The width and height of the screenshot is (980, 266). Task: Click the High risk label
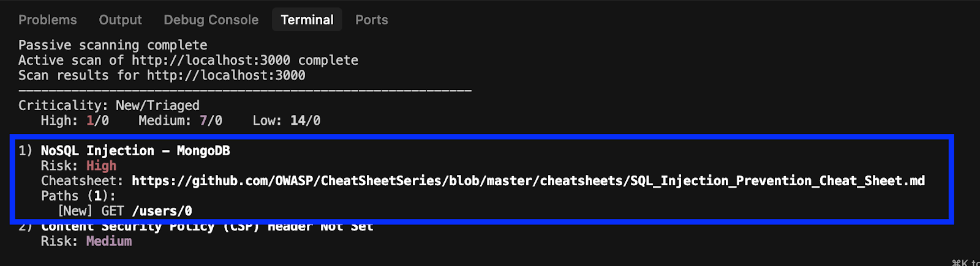101,166
